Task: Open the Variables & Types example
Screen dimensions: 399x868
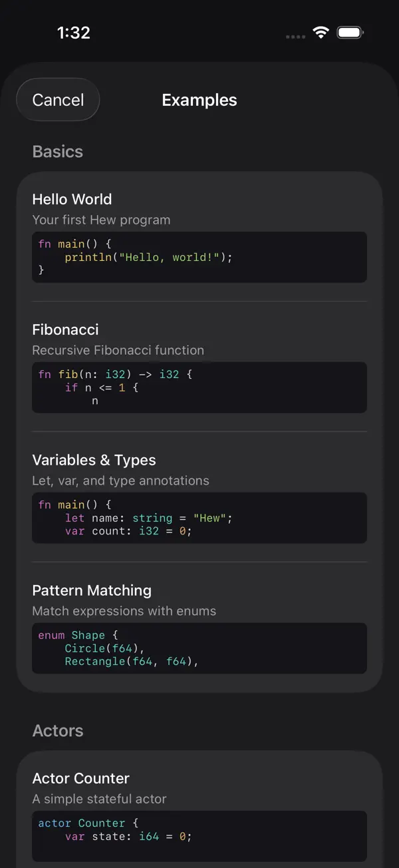Action: (94, 460)
